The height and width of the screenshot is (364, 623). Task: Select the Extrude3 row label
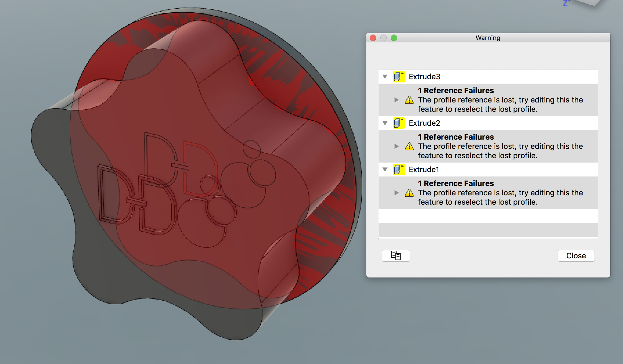click(424, 77)
